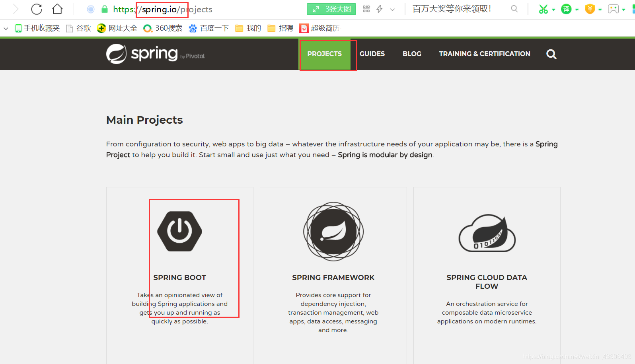Open the 我的 bookmark folder
This screenshot has height=364, width=635.
tap(248, 28)
